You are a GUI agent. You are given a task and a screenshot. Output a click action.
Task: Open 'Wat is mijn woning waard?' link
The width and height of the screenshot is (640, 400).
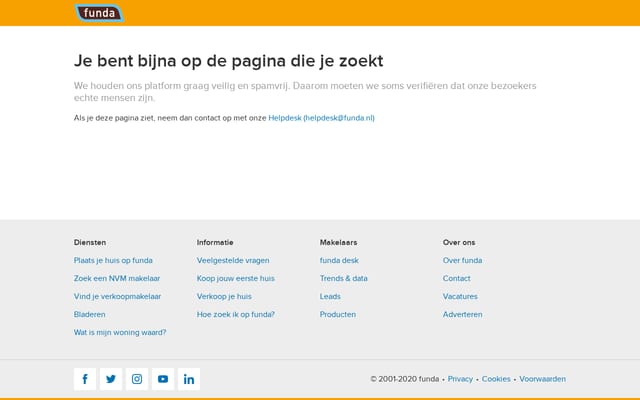tap(120, 332)
